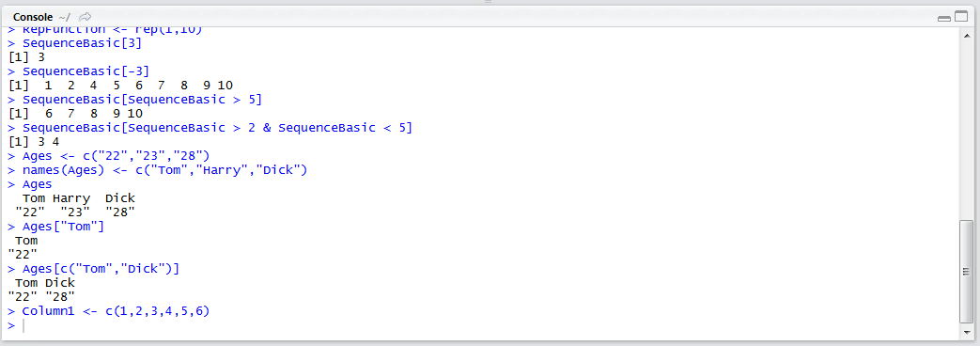The width and height of the screenshot is (980, 346).
Task: Select the Console tab
Action: [33, 17]
